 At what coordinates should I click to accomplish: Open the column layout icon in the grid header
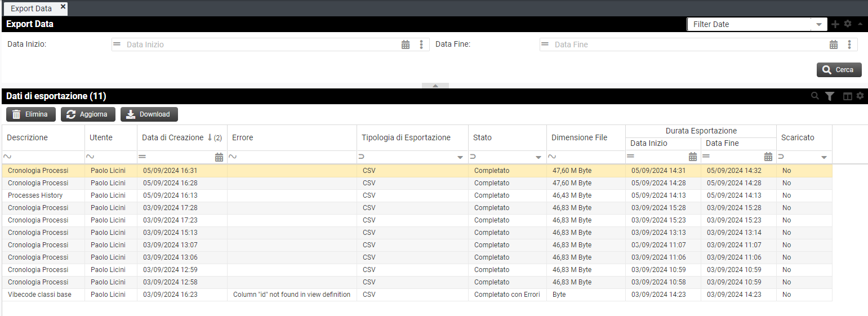tap(847, 96)
